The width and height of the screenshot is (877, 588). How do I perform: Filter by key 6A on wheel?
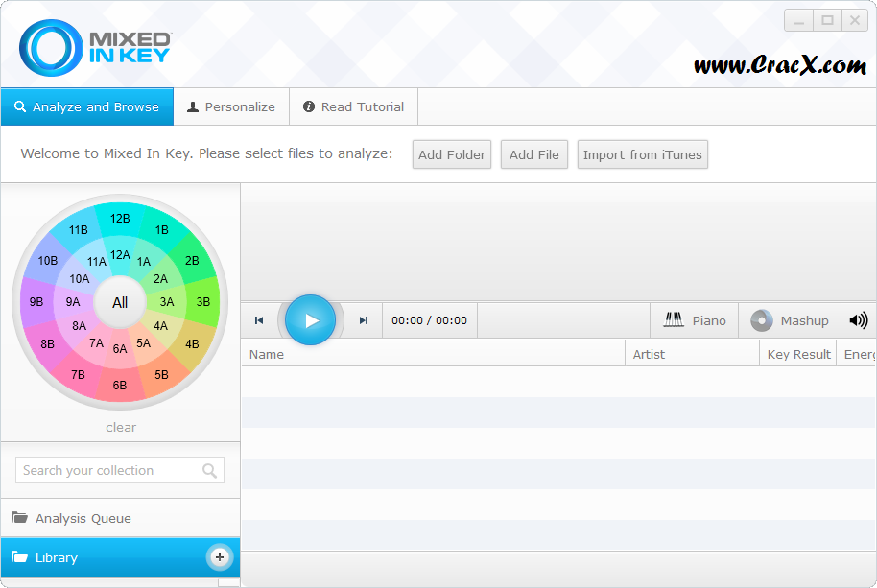click(x=120, y=349)
